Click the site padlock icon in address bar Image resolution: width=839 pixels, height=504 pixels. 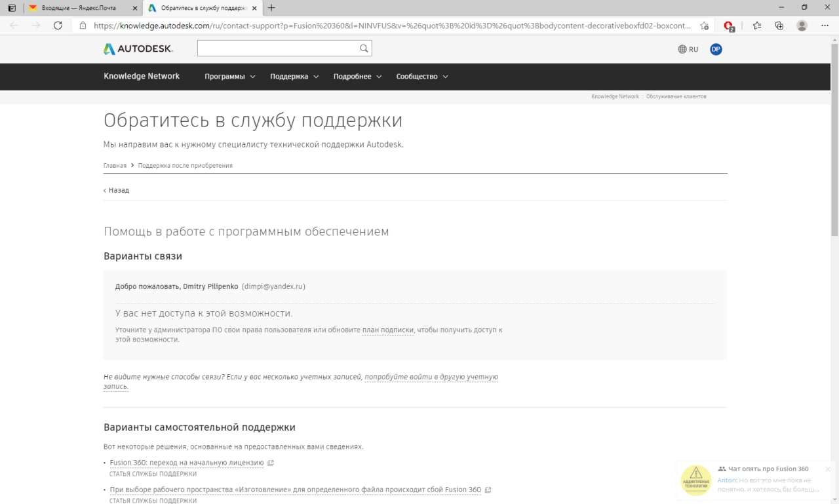click(83, 26)
